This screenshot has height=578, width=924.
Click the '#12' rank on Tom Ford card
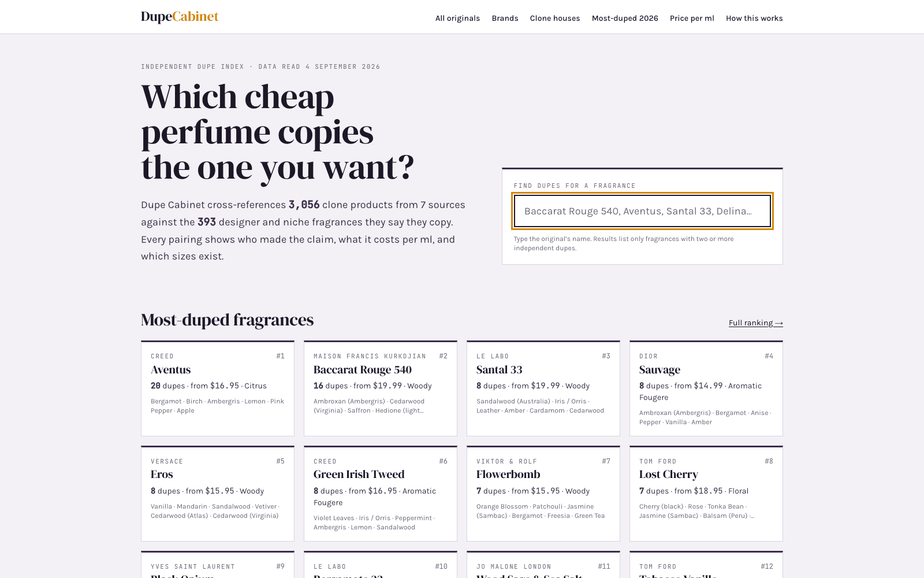click(x=767, y=566)
